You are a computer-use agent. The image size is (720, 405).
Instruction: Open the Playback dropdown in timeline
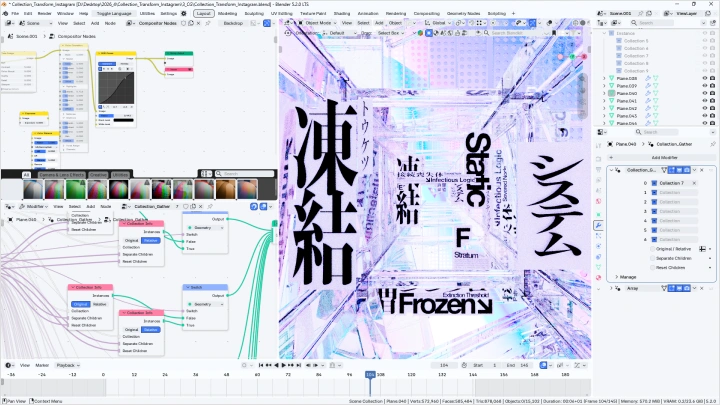(x=68, y=366)
